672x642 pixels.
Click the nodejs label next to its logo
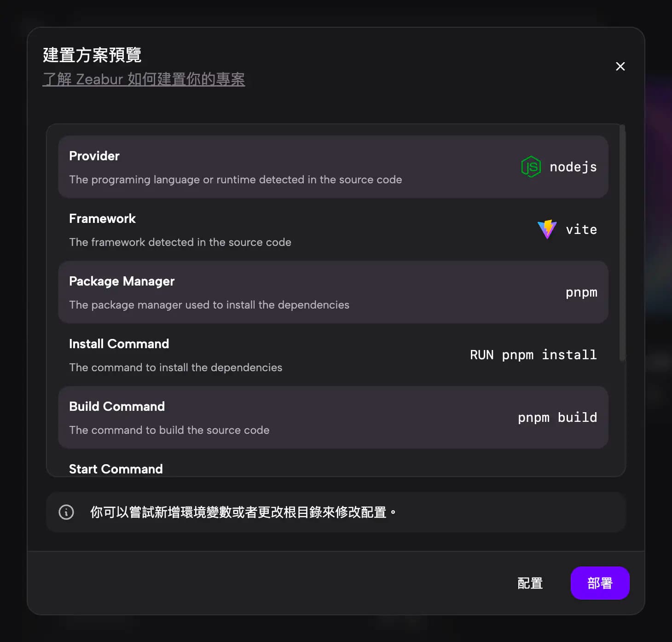pos(573,167)
